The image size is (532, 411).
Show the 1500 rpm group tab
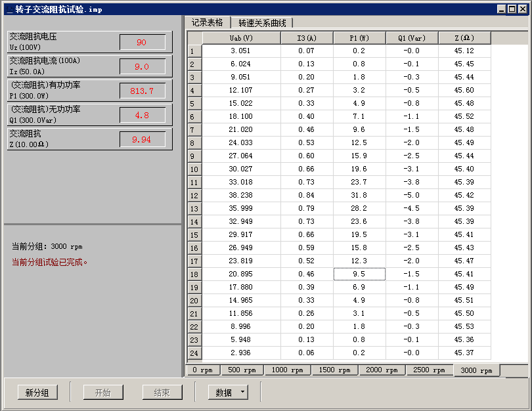coord(335,370)
